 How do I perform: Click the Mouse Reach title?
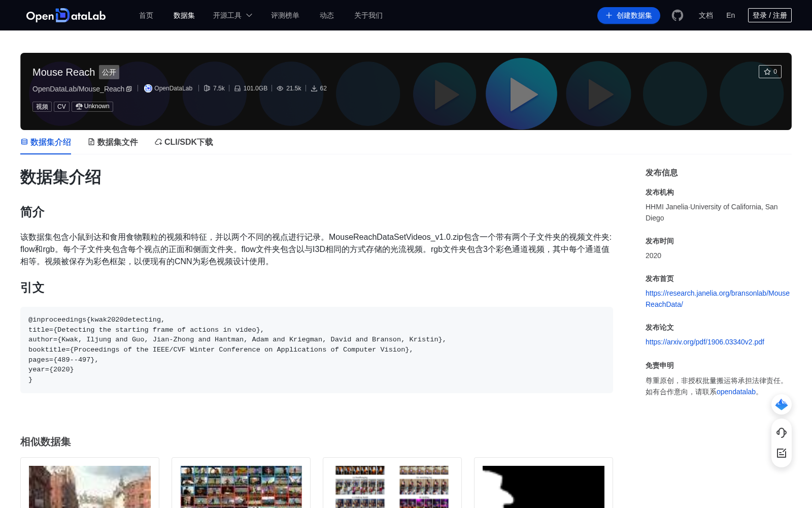tap(64, 72)
